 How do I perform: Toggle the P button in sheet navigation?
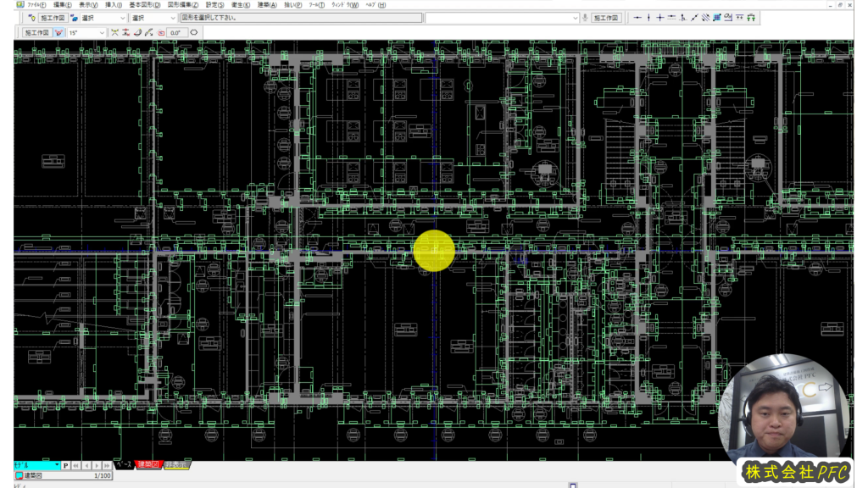(65, 465)
